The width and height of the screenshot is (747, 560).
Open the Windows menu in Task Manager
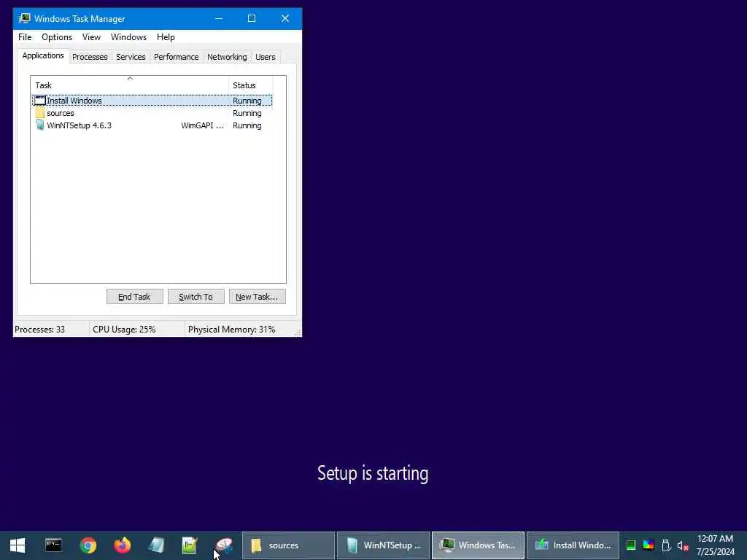point(128,37)
